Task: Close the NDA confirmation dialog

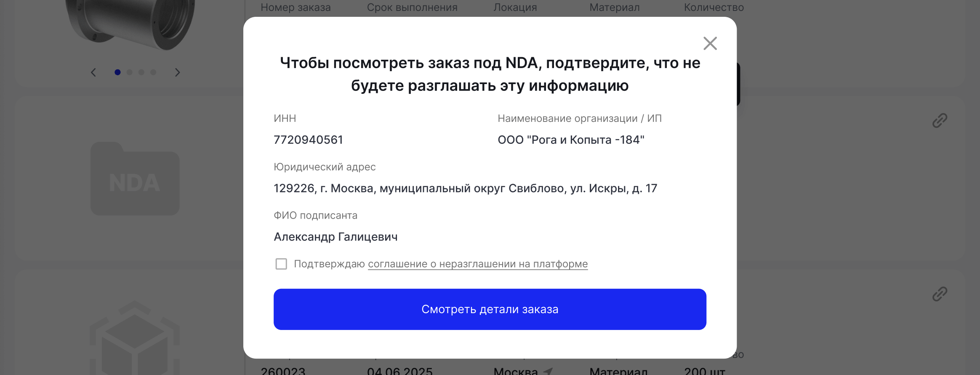Action: tap(710, 43)
